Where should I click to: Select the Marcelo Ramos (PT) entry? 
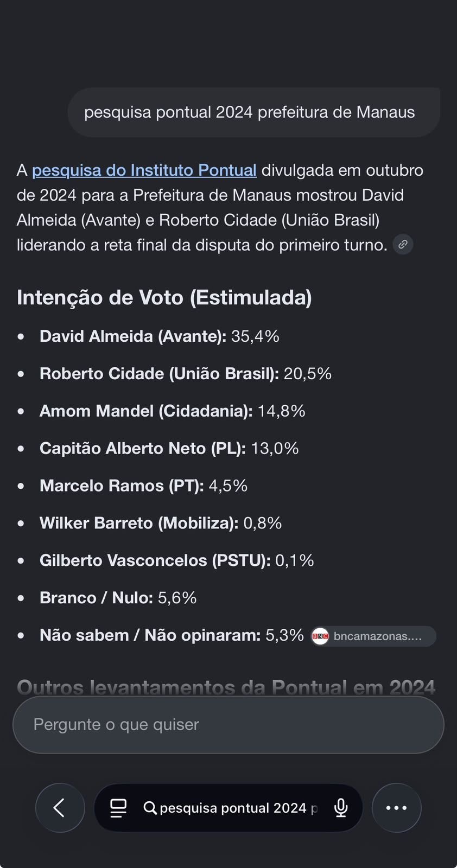144,486
